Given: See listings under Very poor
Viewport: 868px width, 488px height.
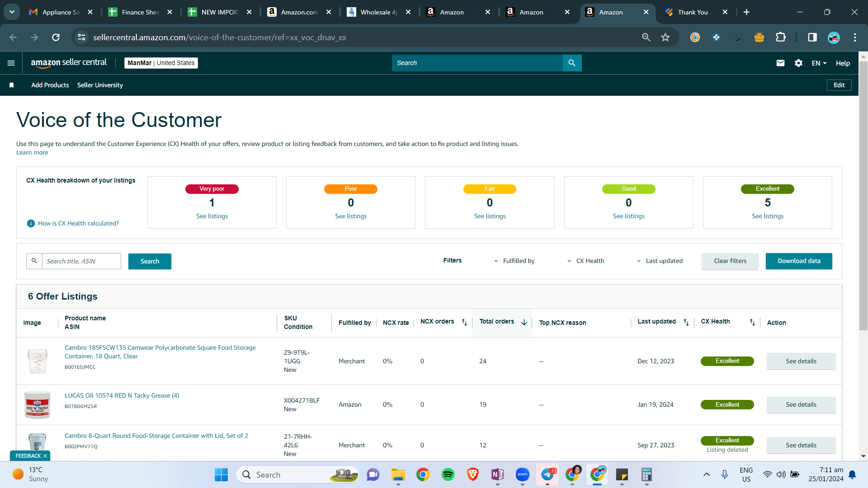Looking at the screenshot, I should pyautogui.click(x=212, y=216).
